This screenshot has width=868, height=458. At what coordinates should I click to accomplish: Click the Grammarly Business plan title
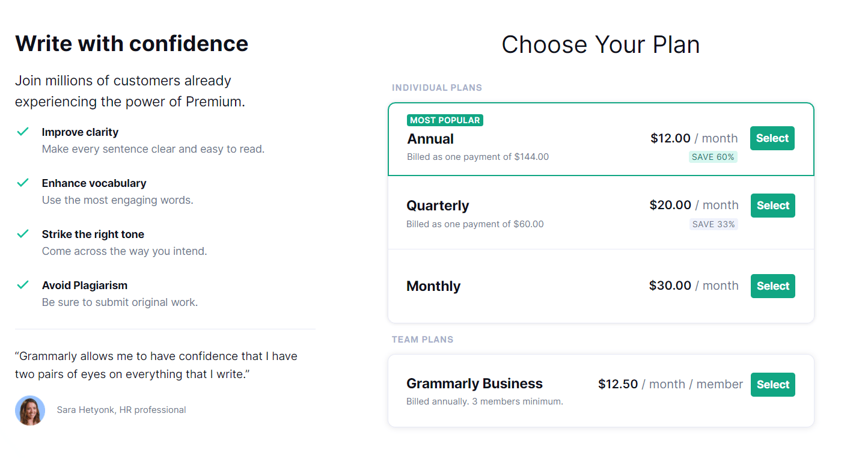474,383
